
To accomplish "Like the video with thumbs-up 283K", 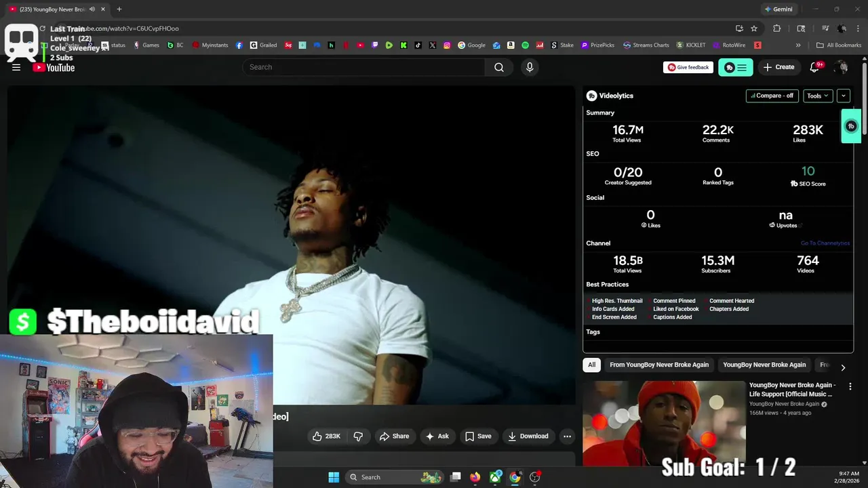I will pyautogui.click(x=326, y=436).
